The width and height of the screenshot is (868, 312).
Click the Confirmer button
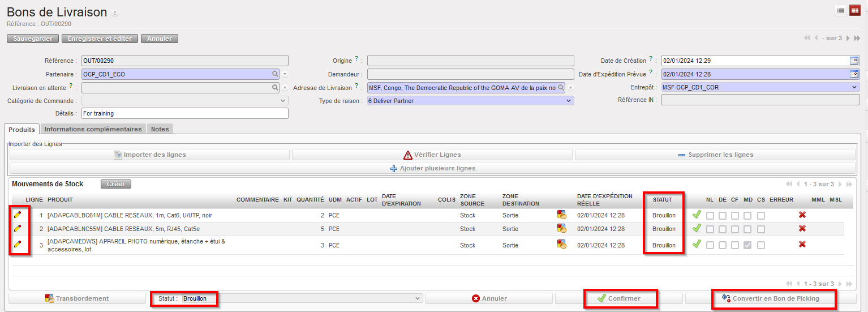[619, 298]
